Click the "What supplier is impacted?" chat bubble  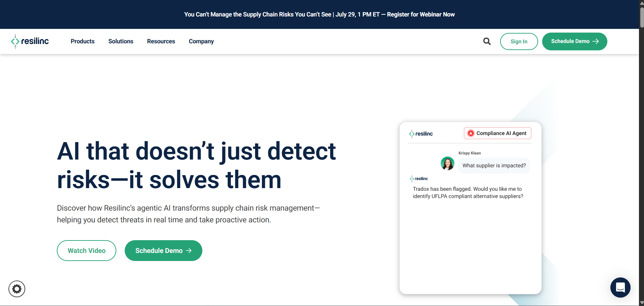tap(494, 166)
